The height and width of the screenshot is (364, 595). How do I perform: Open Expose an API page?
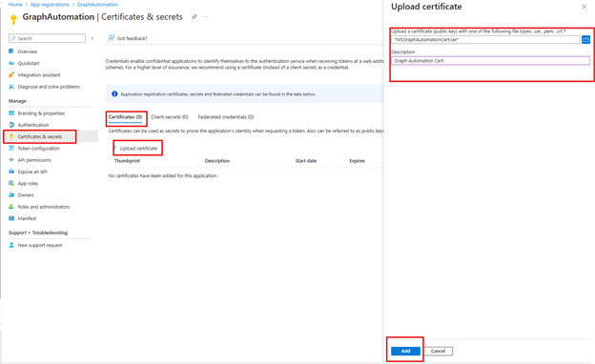(x=32, y=172)
